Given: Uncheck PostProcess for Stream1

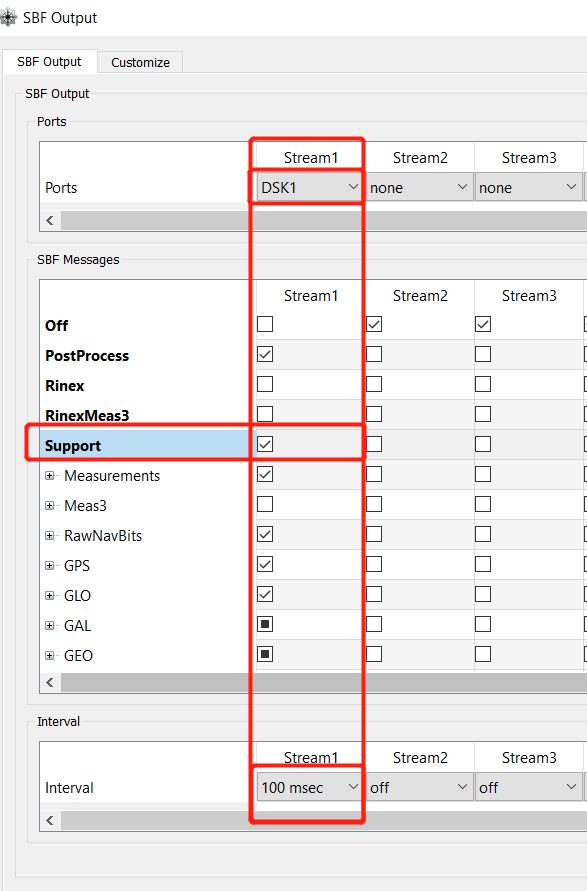Looking at the screenshot, I should coord(265,355).
